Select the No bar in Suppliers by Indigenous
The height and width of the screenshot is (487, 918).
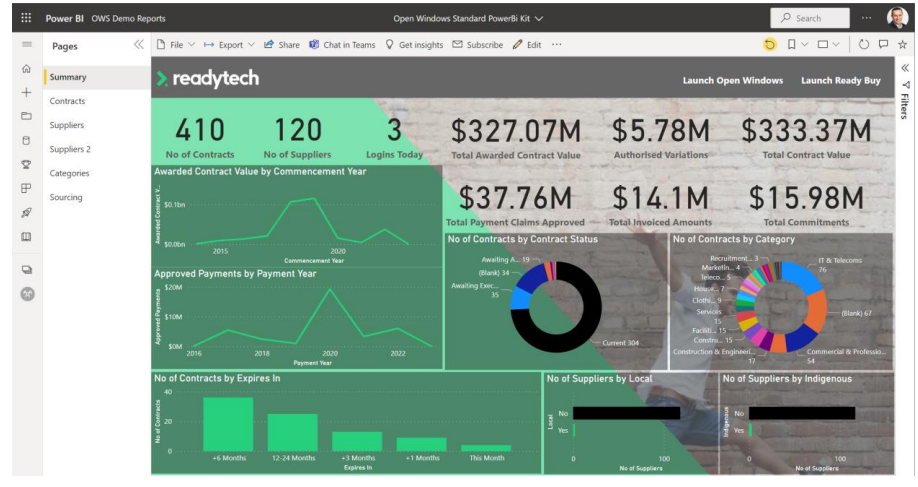(x=802, y=413)
